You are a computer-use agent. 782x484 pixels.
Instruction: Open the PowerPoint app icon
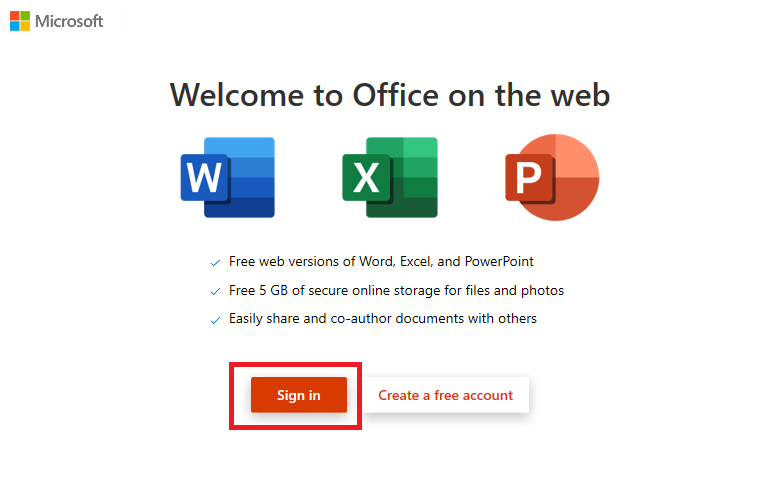tap(552, 177)
